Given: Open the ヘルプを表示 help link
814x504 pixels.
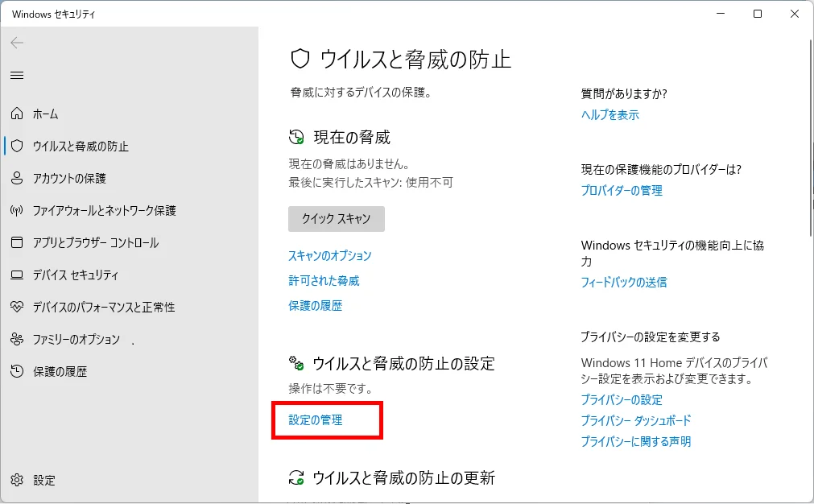Looking at the screenshot, I should (x=610, y=115).
